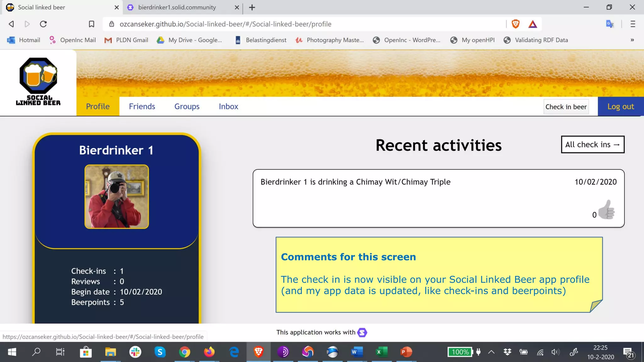
Task: Open a new browser tab
Action: pos(252,7)
